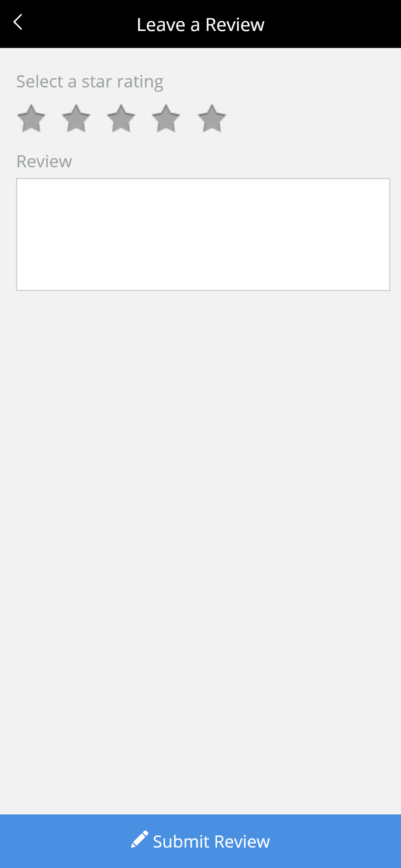The width and height of the screenshot is (401, 868).
Task: Click the Leave a Review title
Action: tap(200, 24)
